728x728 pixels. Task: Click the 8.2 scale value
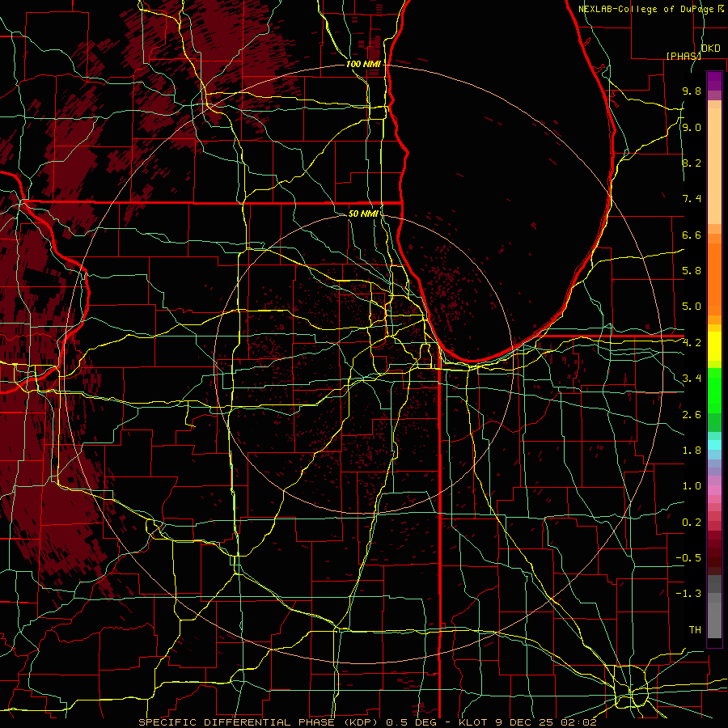[692, 163]
